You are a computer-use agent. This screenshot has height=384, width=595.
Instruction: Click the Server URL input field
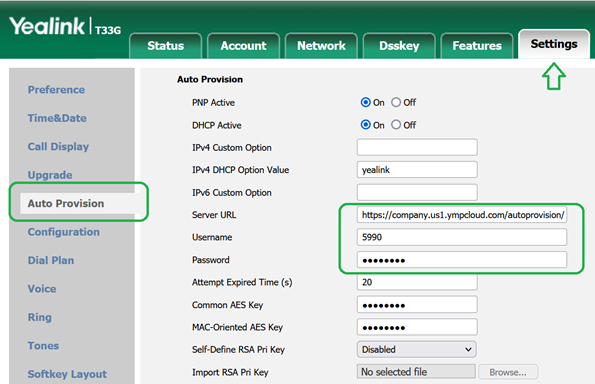click(462, 215)
